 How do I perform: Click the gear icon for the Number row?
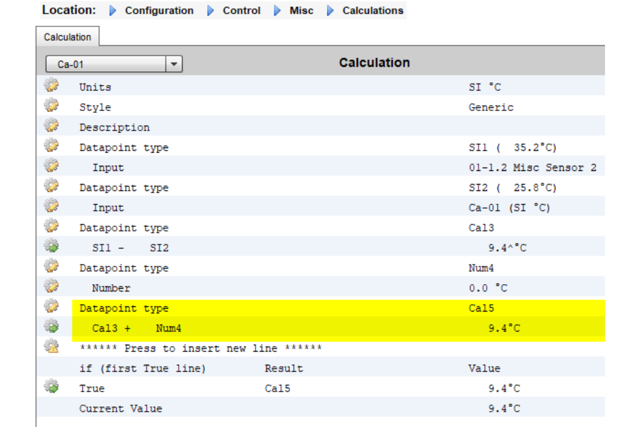[x=51, y=287]
